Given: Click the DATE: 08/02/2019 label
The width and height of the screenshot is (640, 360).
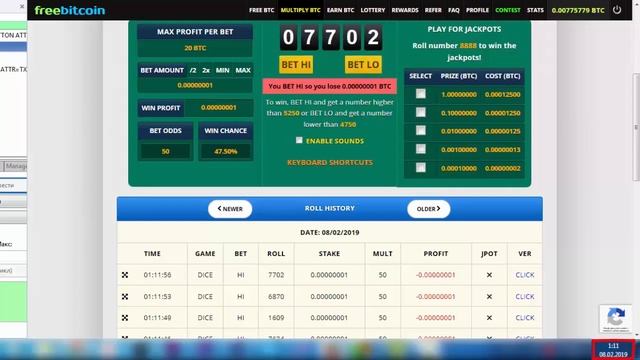Looking at the screenshot, I should (x=330, y=232).
